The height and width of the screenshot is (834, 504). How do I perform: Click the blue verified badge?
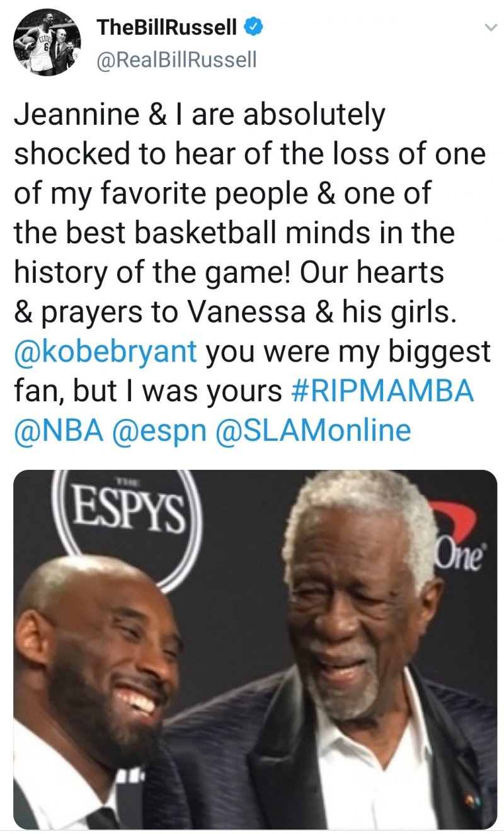pyautogui.click(x=253, y=27)
